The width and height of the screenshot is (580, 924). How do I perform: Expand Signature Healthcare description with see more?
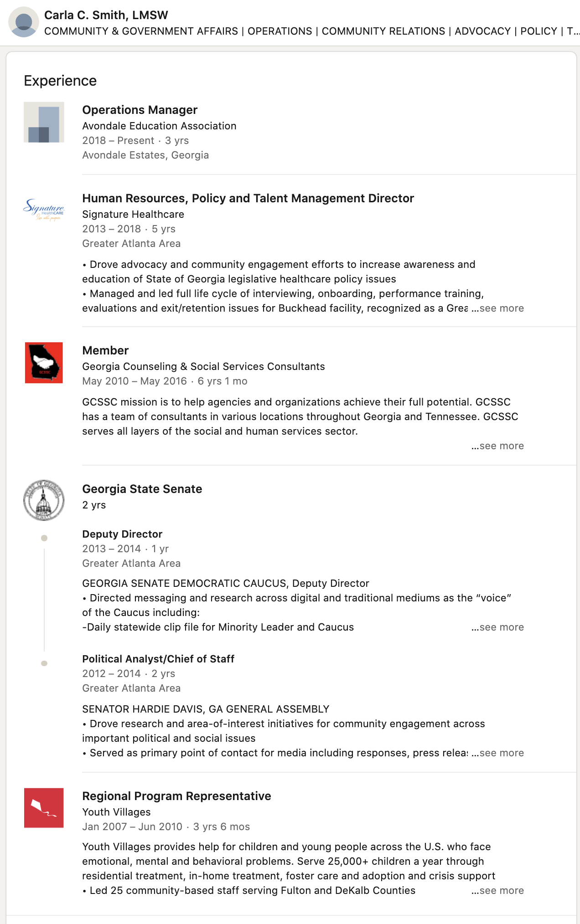click(x=497, y=308)
